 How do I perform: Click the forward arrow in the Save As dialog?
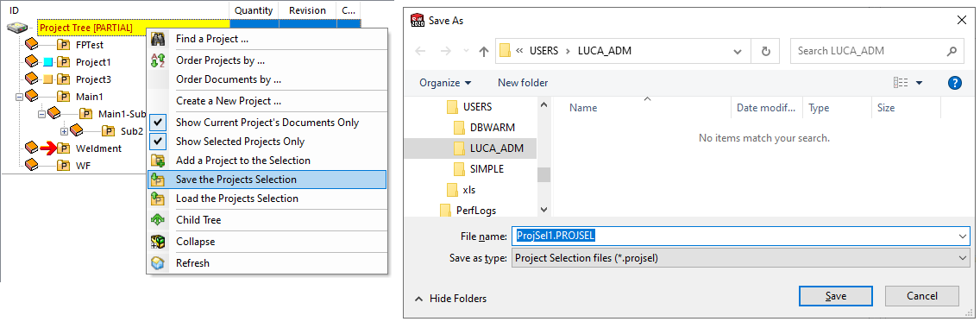tap(445, 51)
